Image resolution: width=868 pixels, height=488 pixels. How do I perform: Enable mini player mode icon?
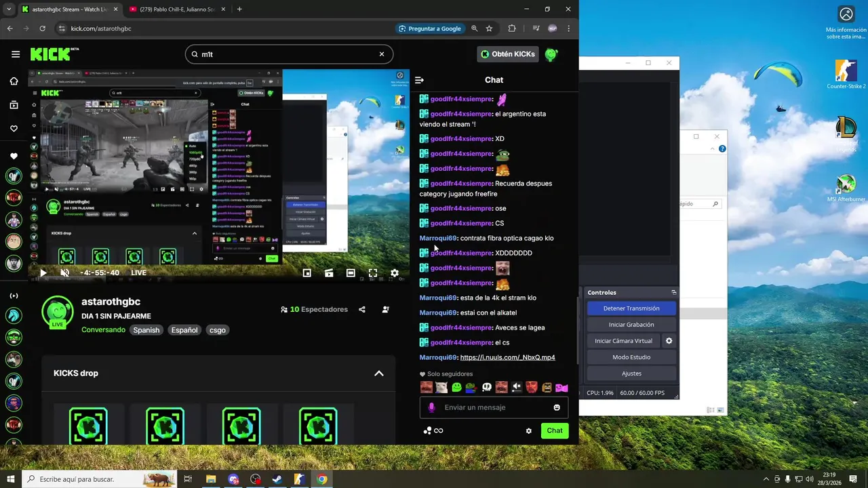(307, 273)
